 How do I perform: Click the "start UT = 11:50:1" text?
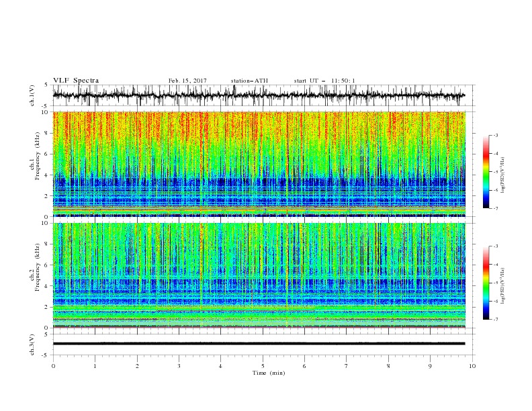pyautogui.click(x=324, y=81)
